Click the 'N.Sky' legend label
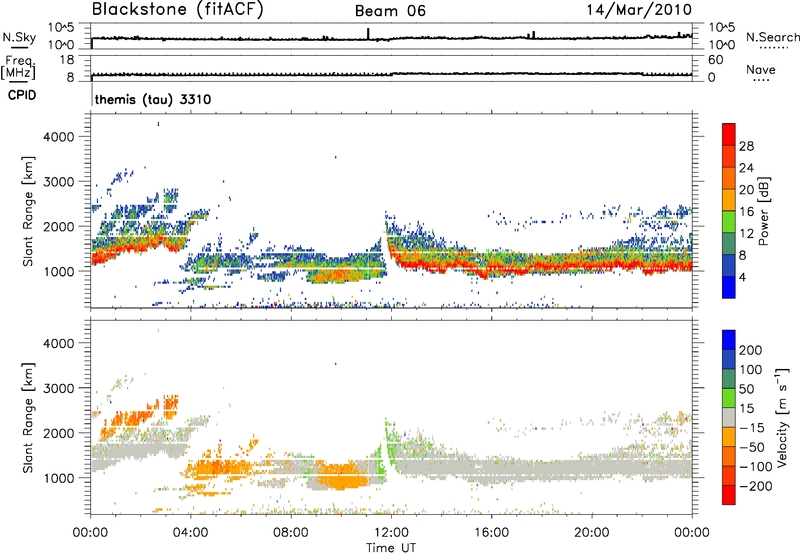The width and height of the screenshot is (800, 554). click(19, 37)
